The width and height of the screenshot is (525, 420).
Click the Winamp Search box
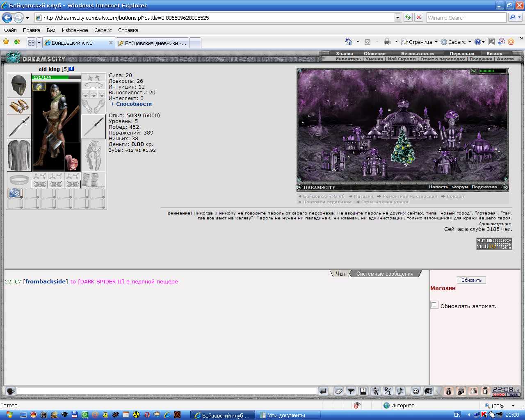[466, 18]
